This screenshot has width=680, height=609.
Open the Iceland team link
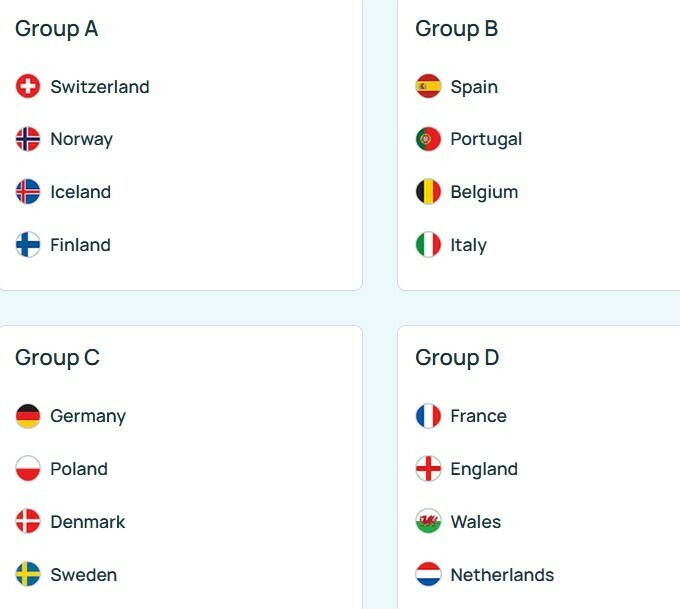(80, 192)
